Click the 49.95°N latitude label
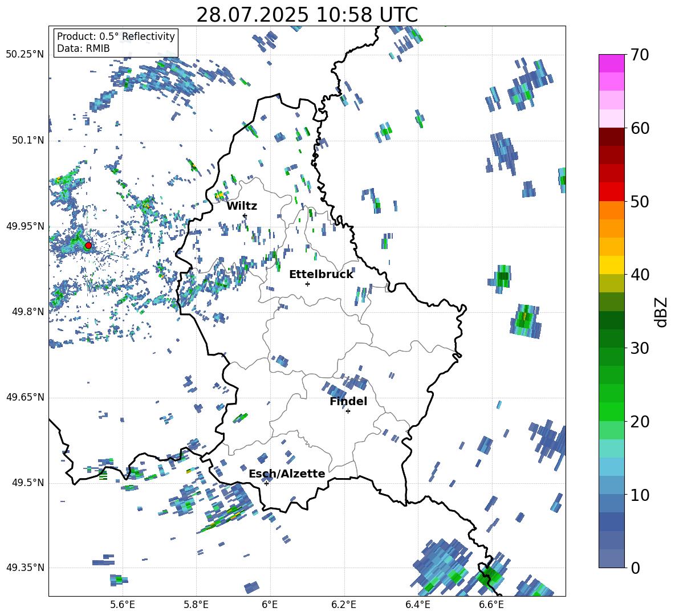 coord(25,226)
